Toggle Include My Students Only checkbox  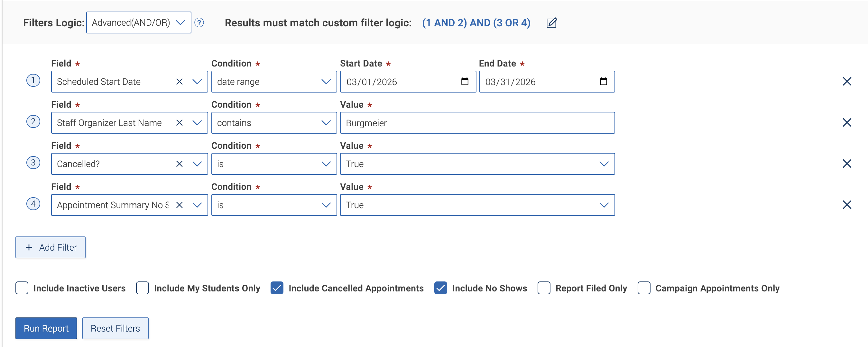(143, 288)
